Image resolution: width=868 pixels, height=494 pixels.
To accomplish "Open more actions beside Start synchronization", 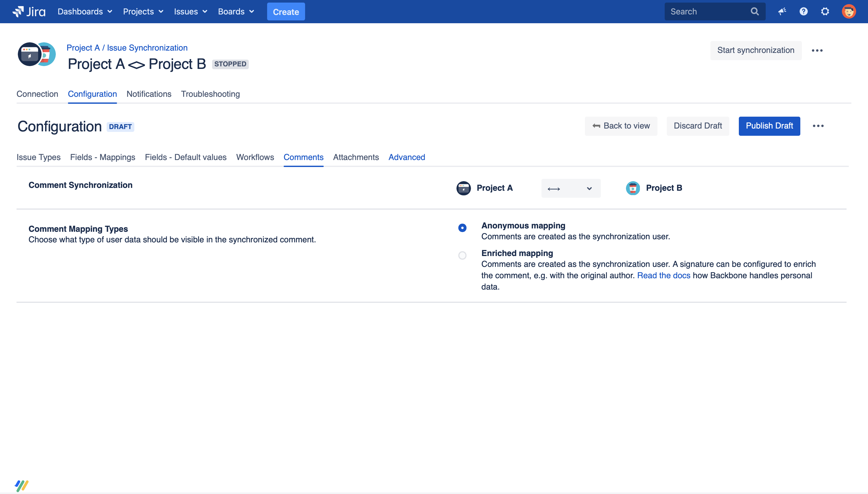I will pyautogui.click(x=817, y=51).
